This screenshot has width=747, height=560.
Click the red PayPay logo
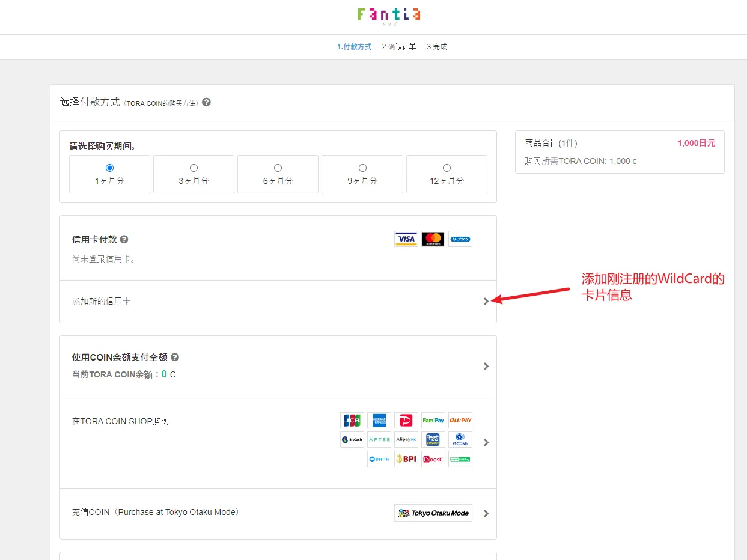point(406,421)
